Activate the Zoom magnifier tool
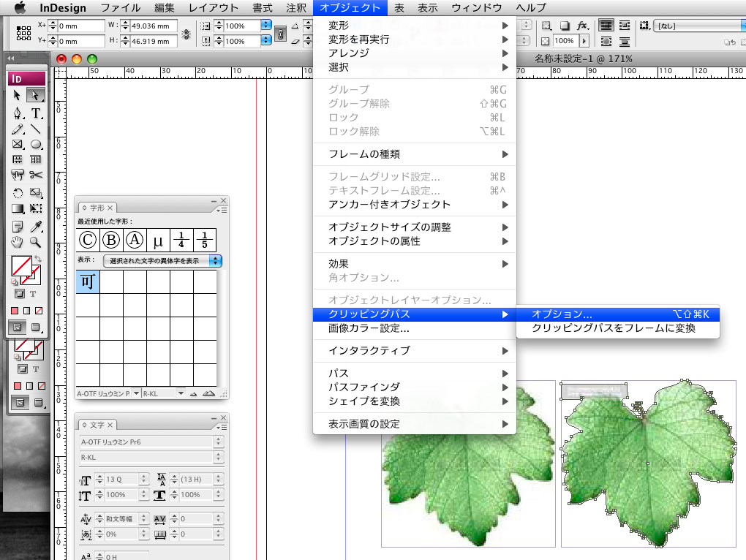746x560 pixels. pos(35,243)
